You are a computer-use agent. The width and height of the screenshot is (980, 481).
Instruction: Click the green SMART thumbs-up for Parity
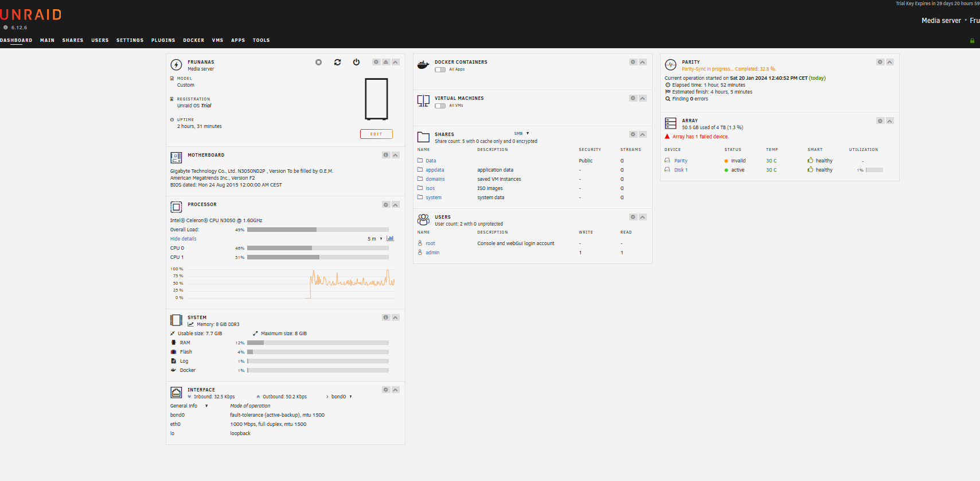[810, 160]
